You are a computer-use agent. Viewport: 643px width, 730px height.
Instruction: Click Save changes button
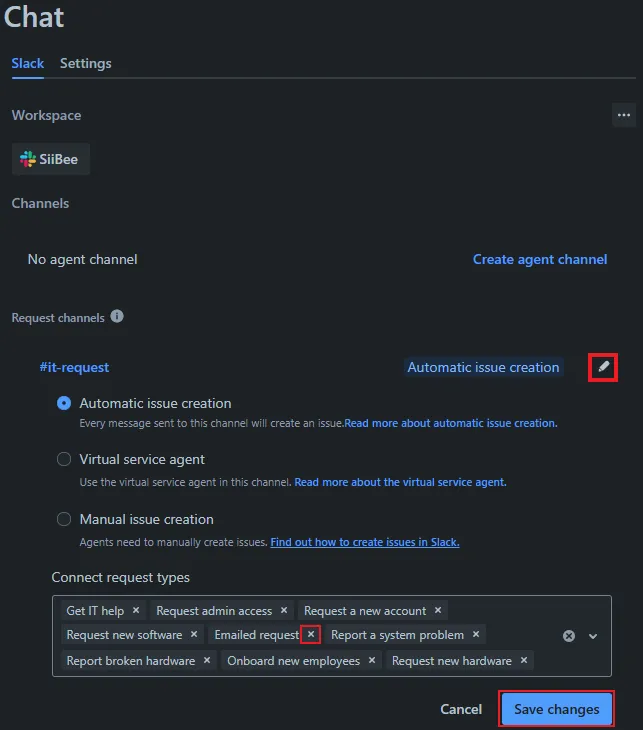pyautogui.click(x=556, y=709)
